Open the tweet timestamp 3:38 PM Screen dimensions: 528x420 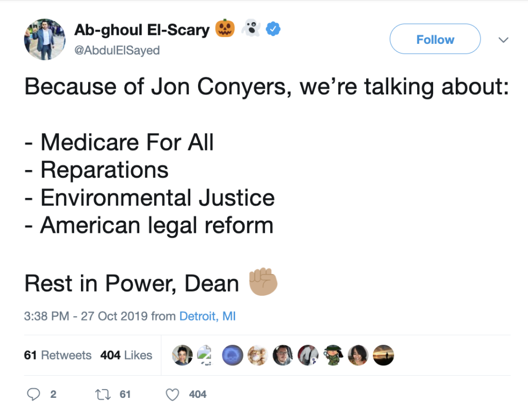click(46, 316)
